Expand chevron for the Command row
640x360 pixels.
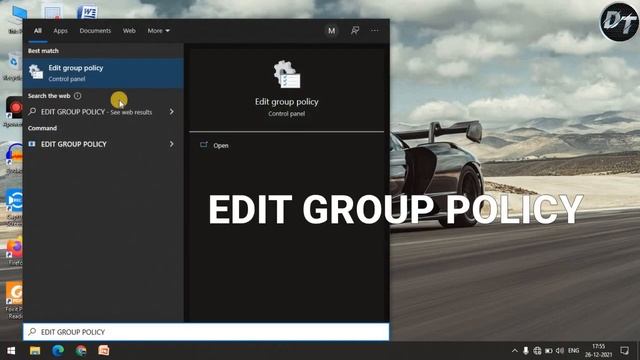click(x=171, y=144)
